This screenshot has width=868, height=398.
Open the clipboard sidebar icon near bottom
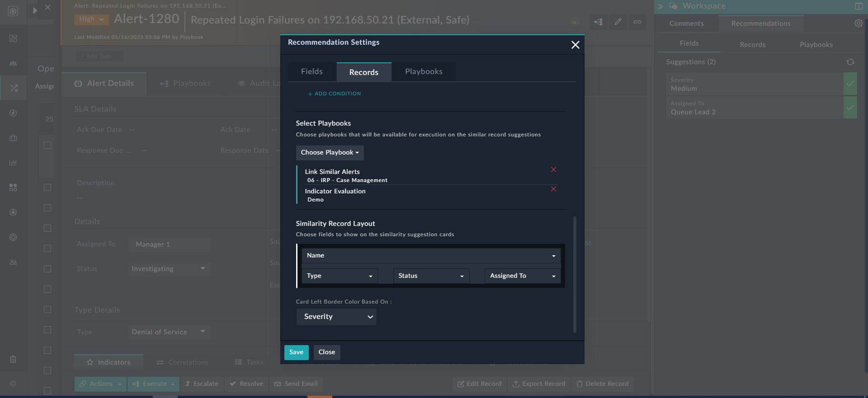point(13,359)
